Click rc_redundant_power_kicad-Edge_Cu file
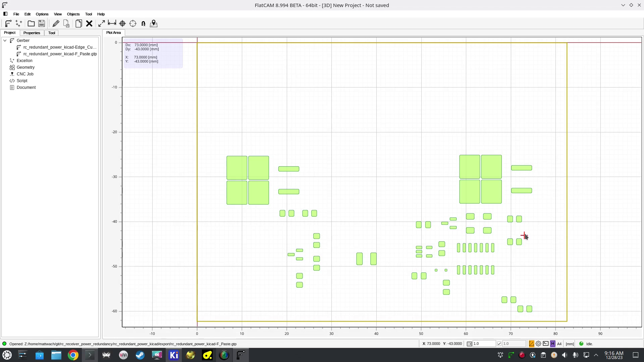This screenshot has height=362, width=644. click(59, 47)
